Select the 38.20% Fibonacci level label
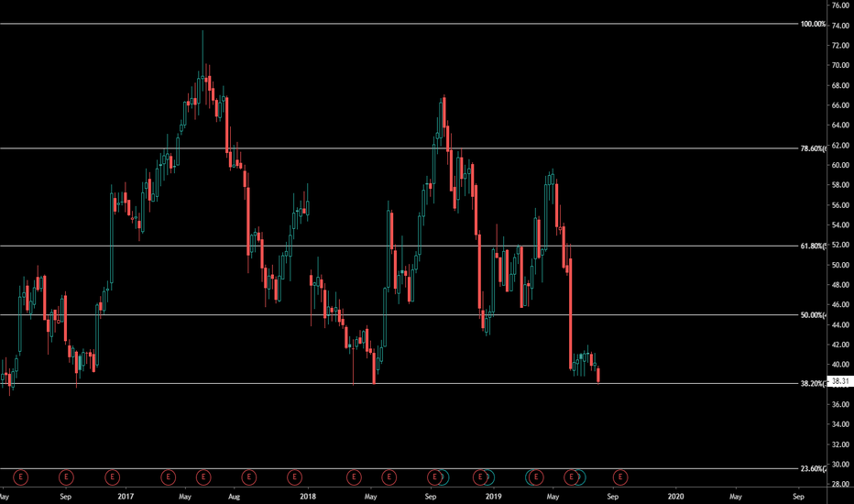The height and width of the screenshot is (504, 854). (x=814, y=383)
